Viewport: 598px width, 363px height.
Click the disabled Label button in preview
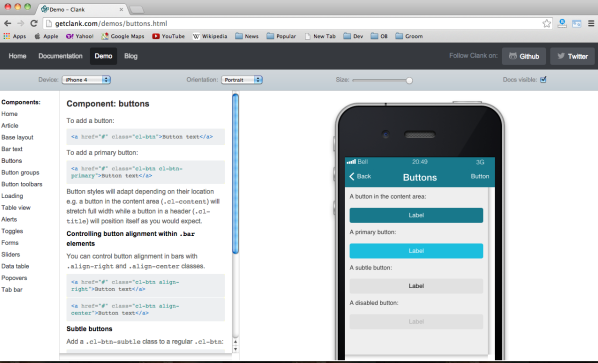click(x=416, y=321)
